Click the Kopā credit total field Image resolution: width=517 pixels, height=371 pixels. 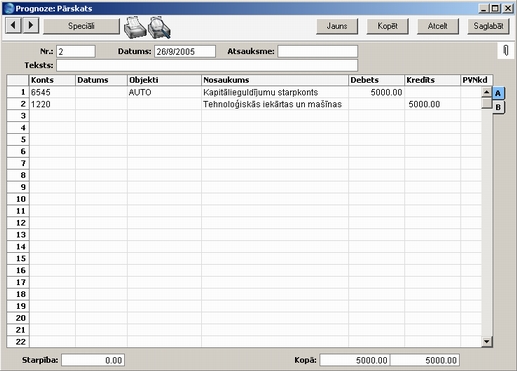425,360
